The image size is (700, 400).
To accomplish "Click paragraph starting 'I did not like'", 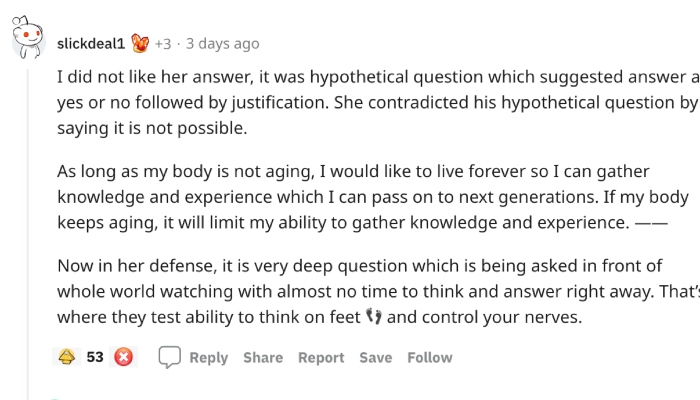I will pyautogui.click(x=379, y=103).
